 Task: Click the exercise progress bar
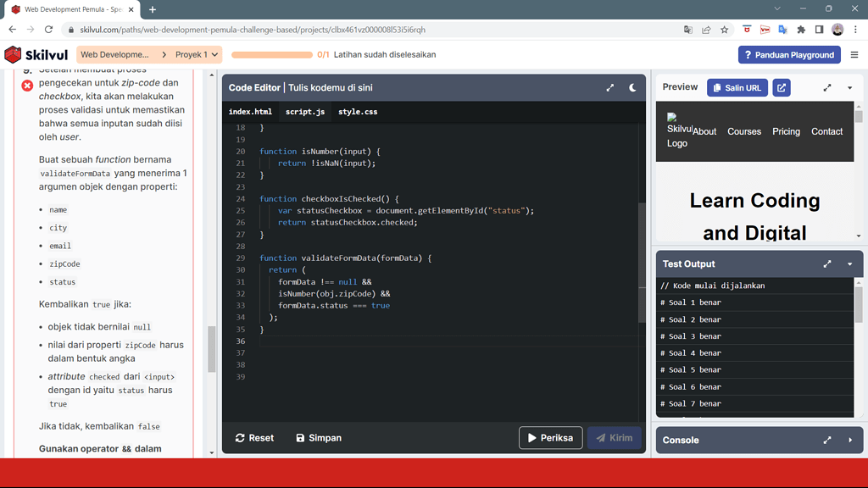pyautogui.click(x=272, y=55)
